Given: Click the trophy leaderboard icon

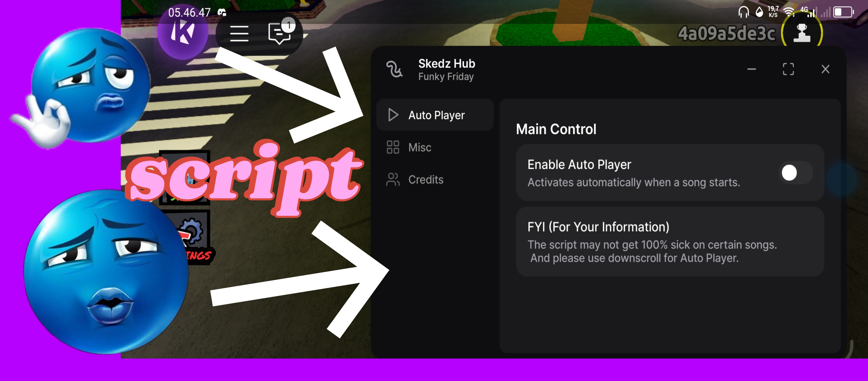Looking at the screenshot, I should coord(802,33).
